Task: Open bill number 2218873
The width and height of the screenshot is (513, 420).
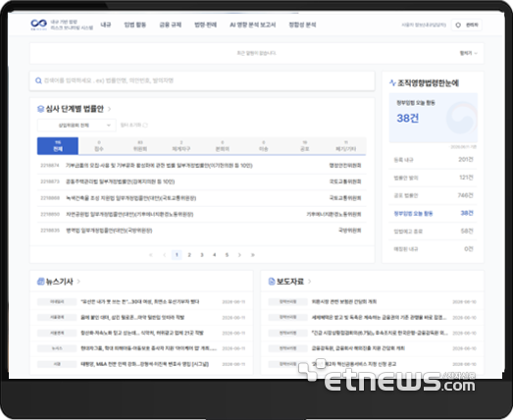Action: click(201, 182)
